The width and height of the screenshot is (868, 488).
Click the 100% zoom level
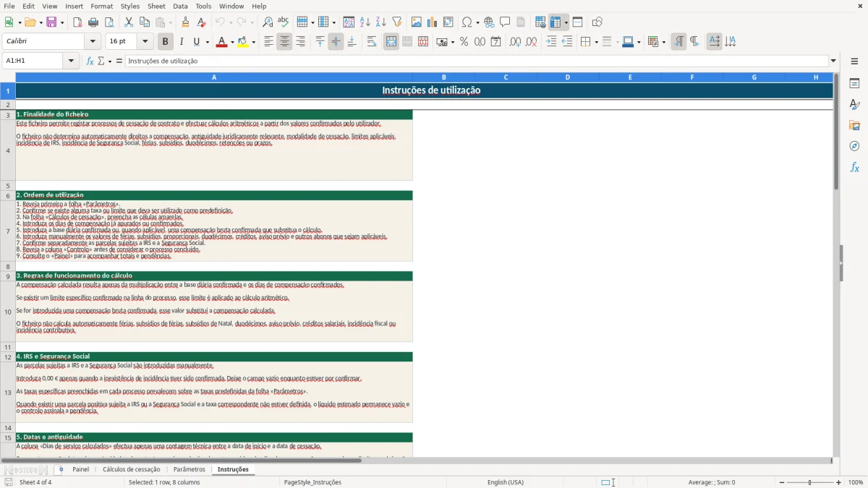[x=856, y=482]
